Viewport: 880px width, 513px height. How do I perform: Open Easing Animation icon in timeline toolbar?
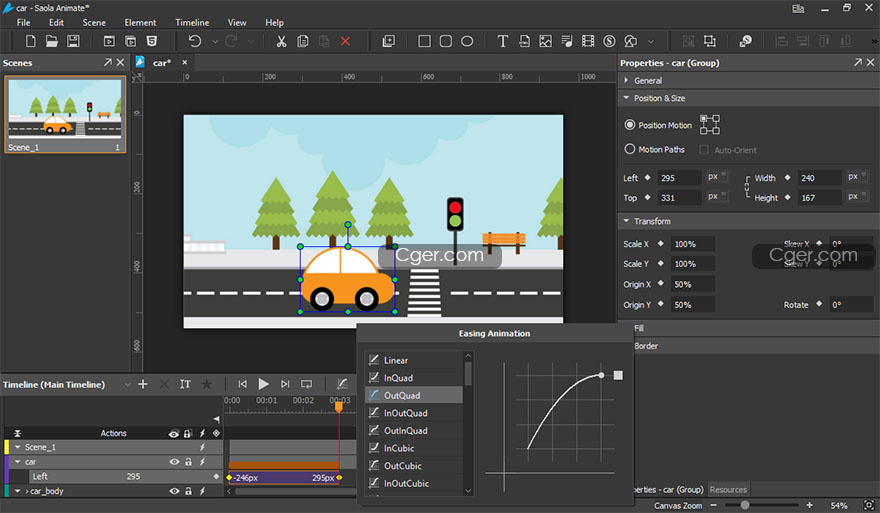click(x=342, y=384)
